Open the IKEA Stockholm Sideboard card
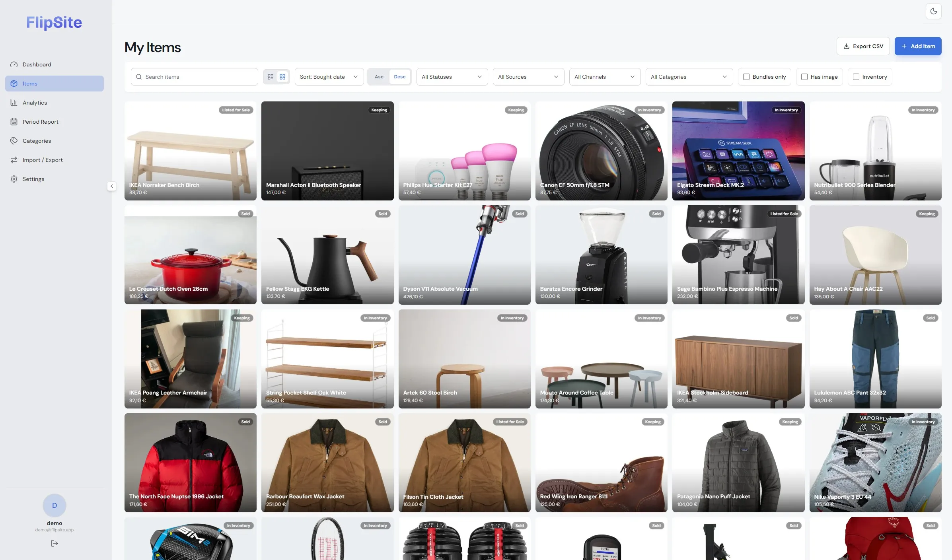The width and height of the screenshot is (952, 560). [x=738, y=359]
